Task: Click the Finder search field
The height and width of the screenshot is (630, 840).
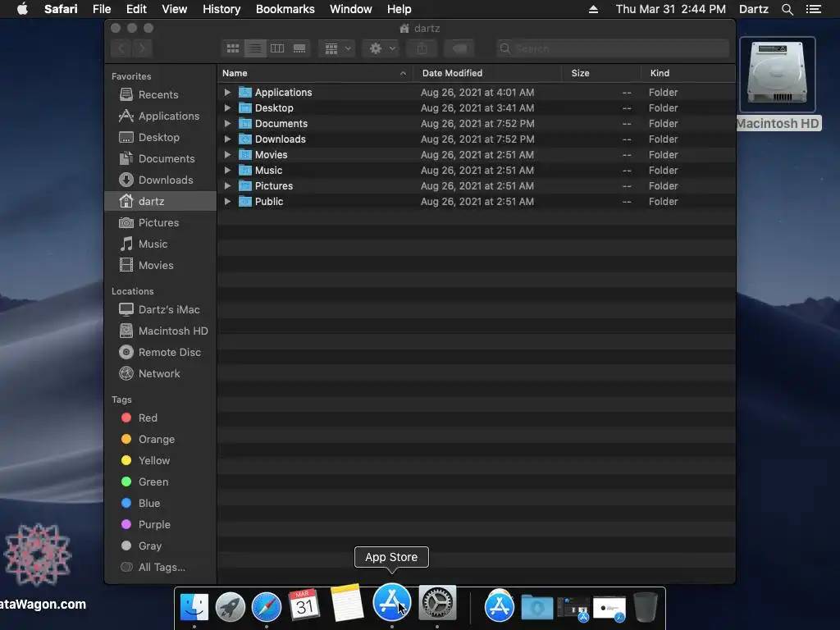Action: pyautogui.click(x=612, y=48)
